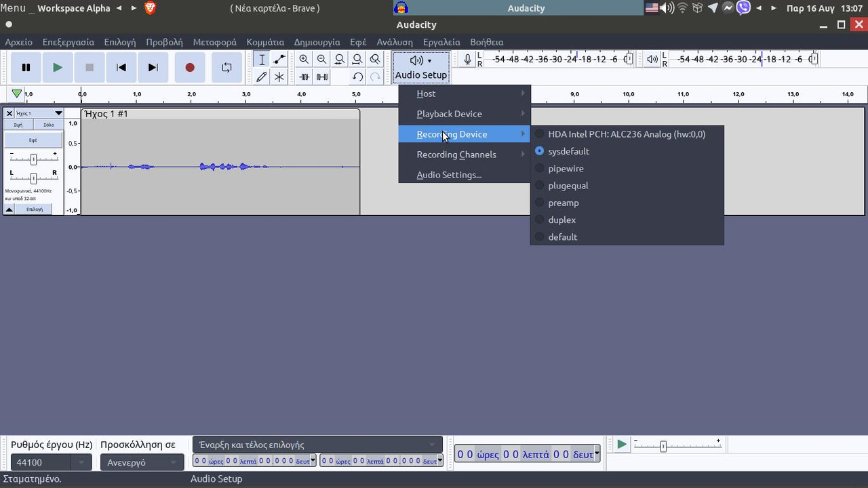Select the sysdefault recording device
The image size is (868, 488).
tap(627, 151)
